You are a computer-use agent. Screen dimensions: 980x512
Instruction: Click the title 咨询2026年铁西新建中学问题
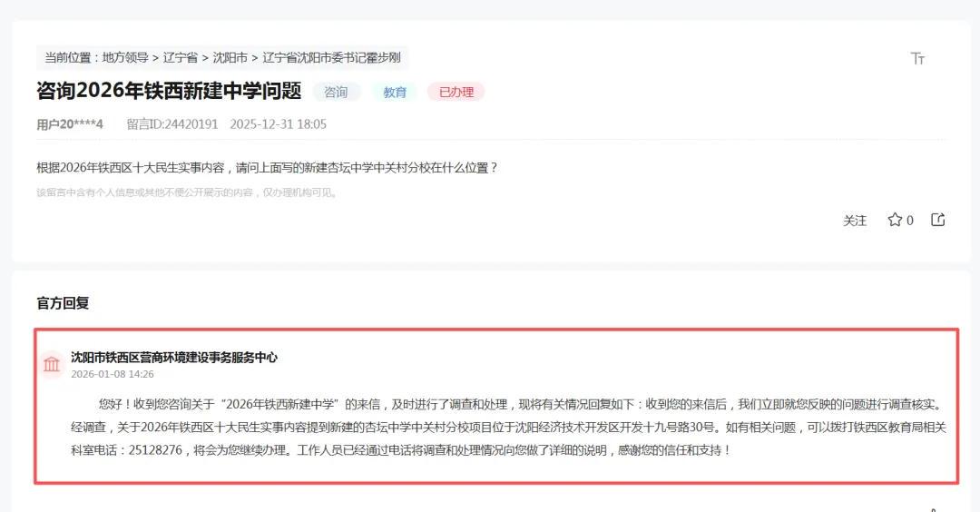tap(169, 92)
